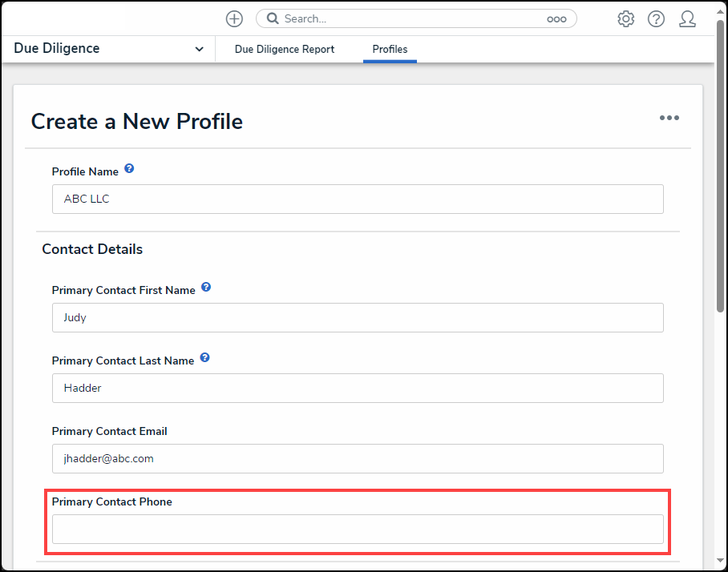728x572 pixels.
Task: Click the Profile Name help tooltip icon
Action: (x=130, y=168)
